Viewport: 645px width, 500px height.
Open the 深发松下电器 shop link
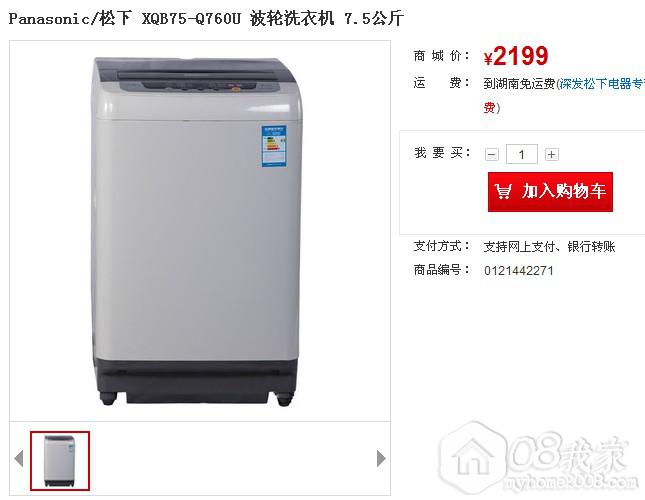click(x=602, y=83)
